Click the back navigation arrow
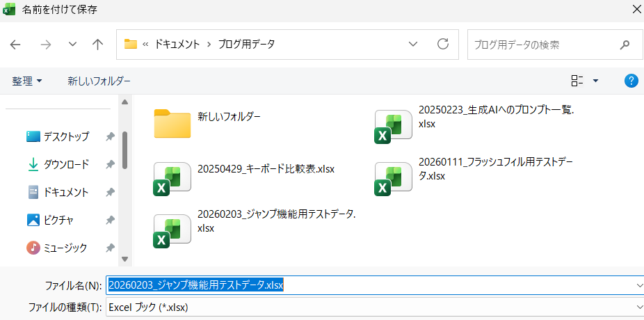The height and width of the screenshot is (320, 644). pos(15,45)
